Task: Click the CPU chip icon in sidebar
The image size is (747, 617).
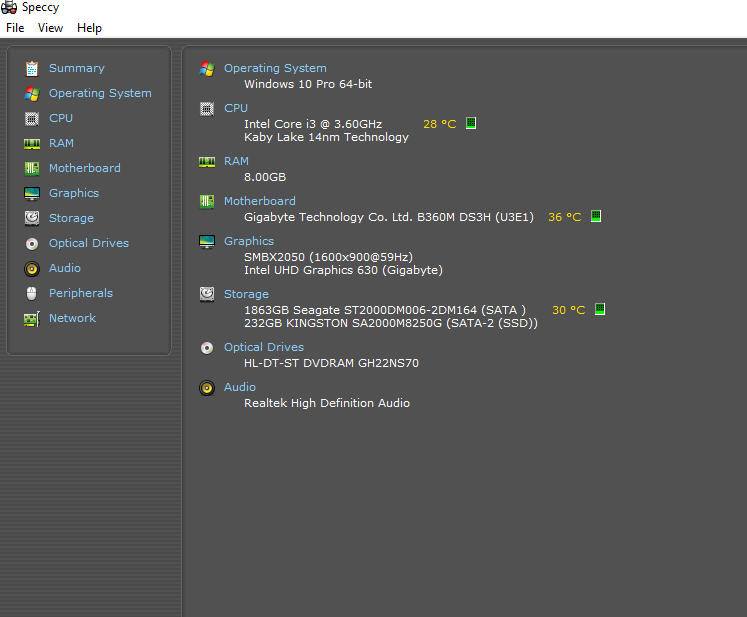Action: point(32,118)
